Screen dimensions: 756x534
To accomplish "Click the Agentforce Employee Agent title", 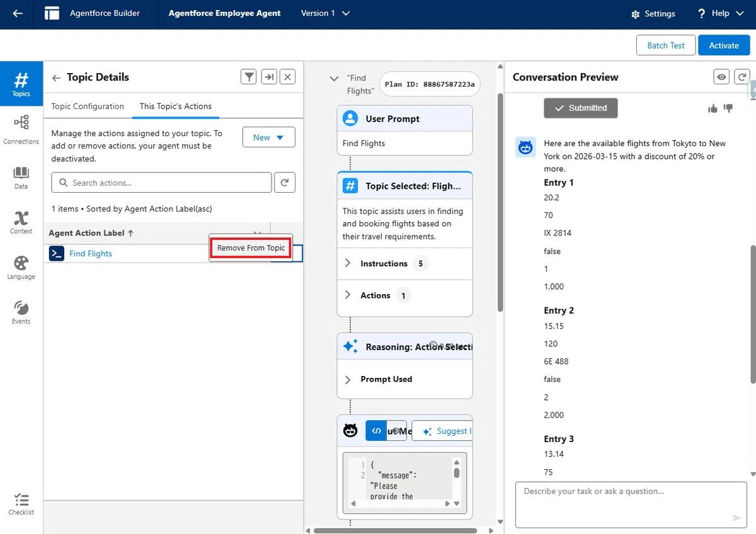I will click(224, 13).
